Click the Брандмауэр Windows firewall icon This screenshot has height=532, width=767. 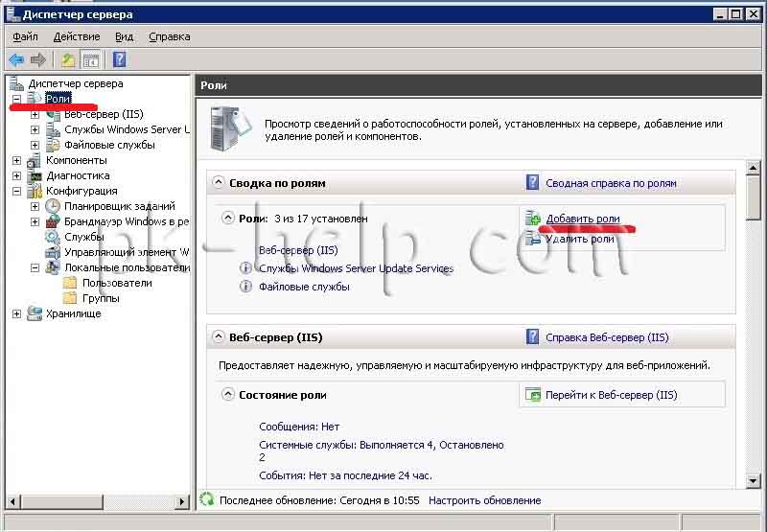coord(53,221)
